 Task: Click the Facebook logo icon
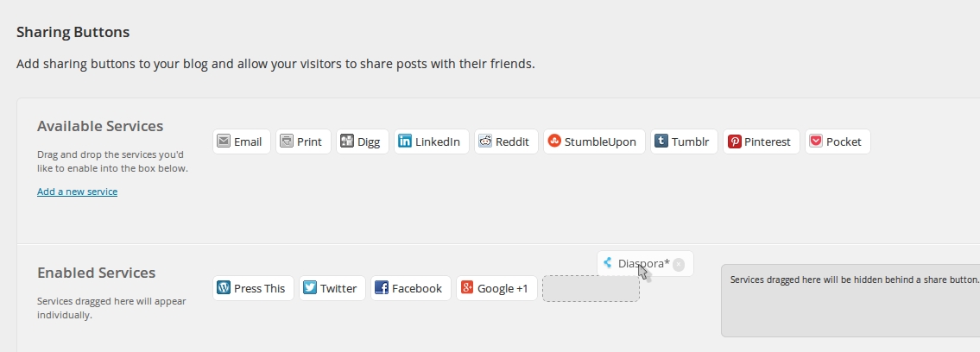click(382, 288)
